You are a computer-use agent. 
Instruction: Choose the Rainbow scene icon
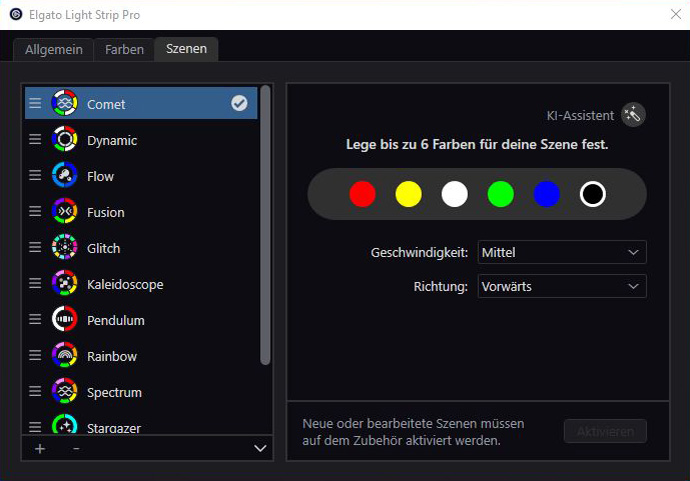65,356
